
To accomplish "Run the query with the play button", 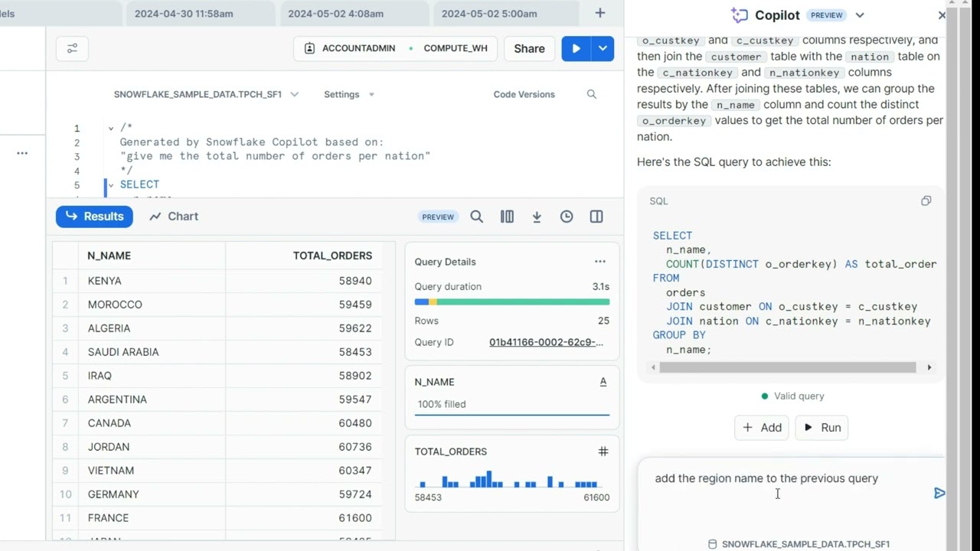I will tap(576, 48).
